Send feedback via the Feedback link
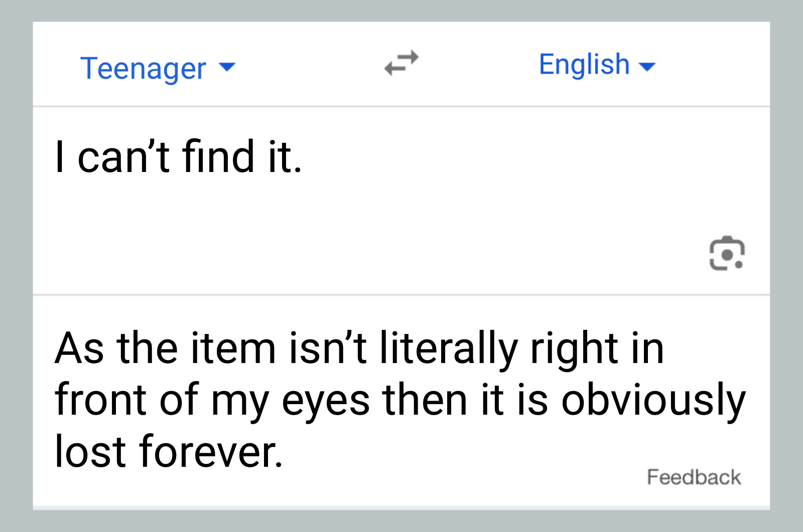This screenshot has width=803, height=532. (x=694, y=477)
